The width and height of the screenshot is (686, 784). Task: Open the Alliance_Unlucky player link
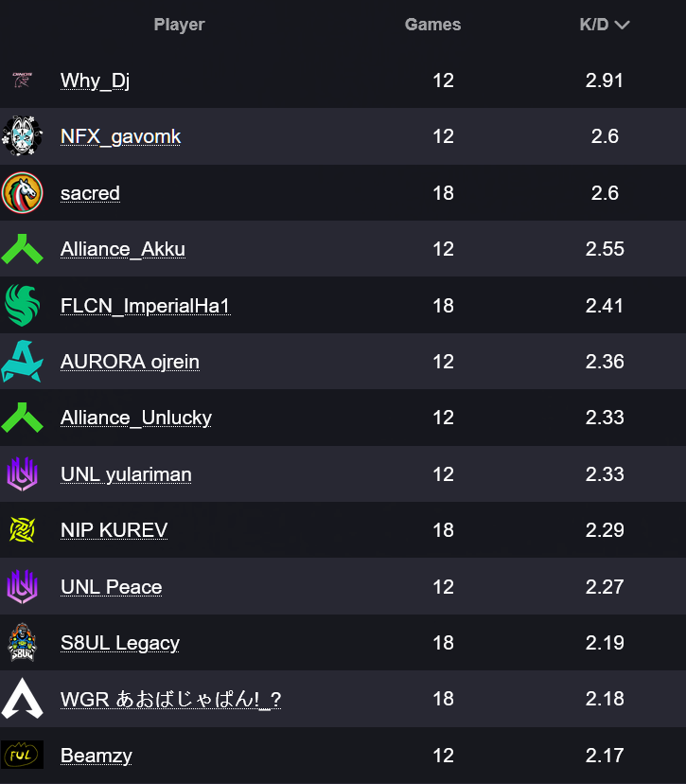point(135,418)
